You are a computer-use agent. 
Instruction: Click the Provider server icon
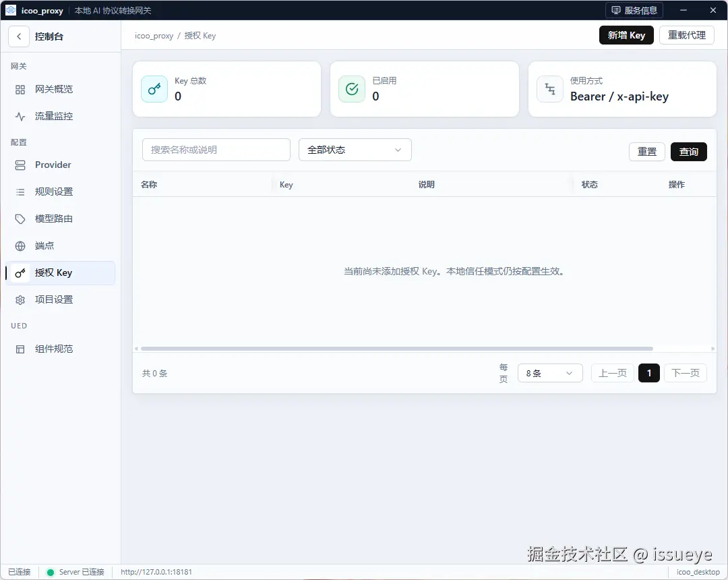(20, 165)
